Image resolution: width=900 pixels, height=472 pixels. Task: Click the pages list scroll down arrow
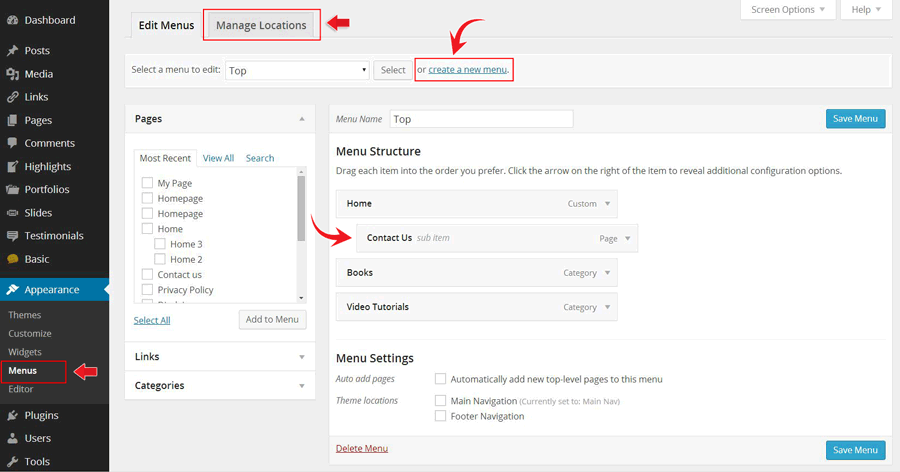[301, 298]
